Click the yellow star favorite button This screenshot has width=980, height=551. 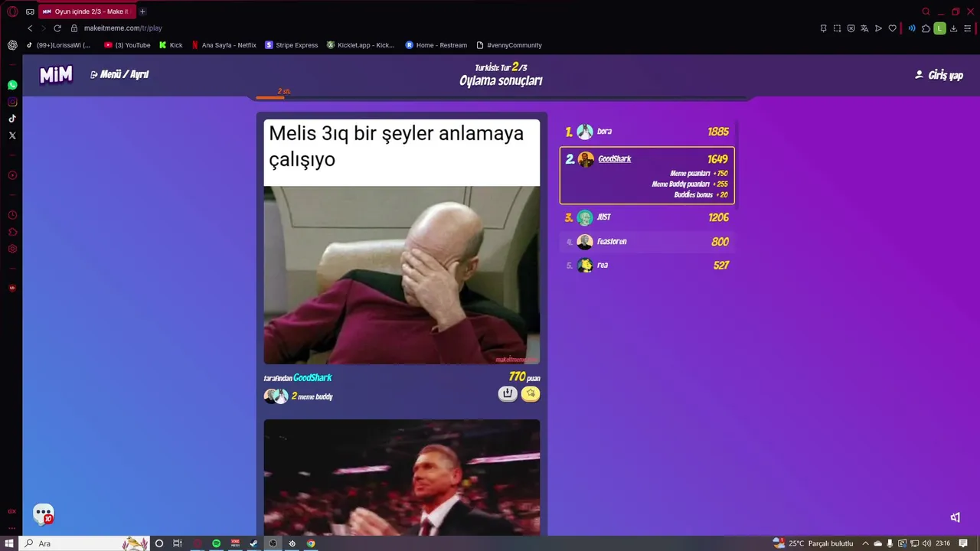[x=531, y=393]
